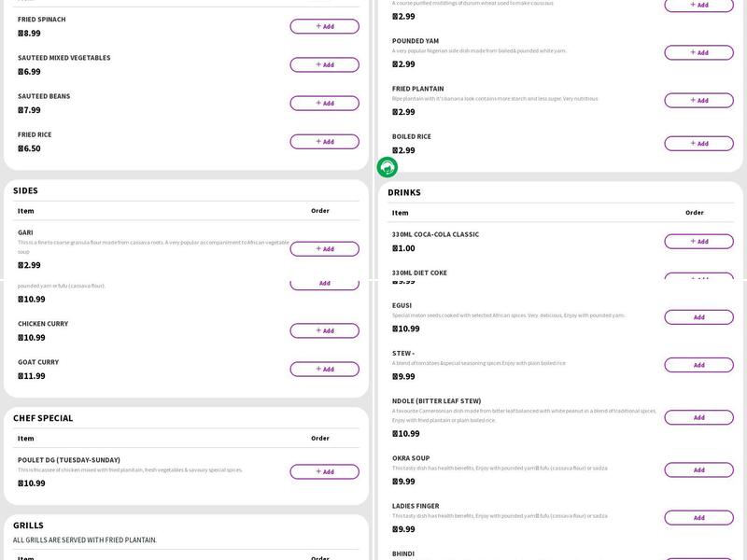
Task: Add Sauteed Mixed Vegetables to order
Action: tap(324, 64)
